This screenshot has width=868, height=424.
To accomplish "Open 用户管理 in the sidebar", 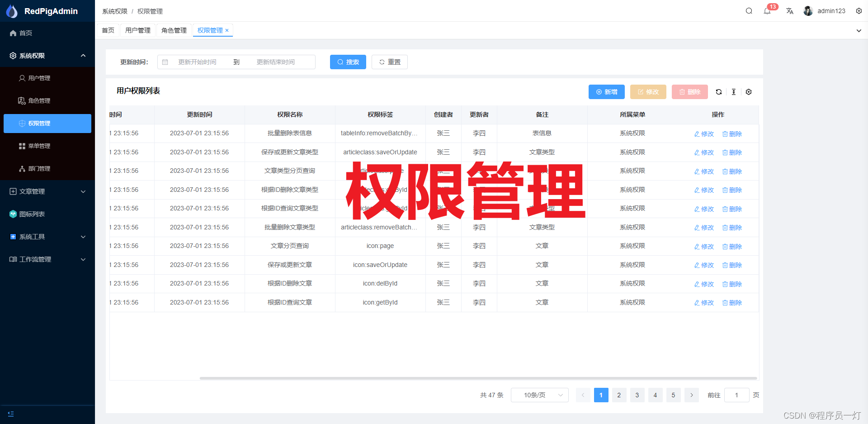I will (x=47, y=78).
